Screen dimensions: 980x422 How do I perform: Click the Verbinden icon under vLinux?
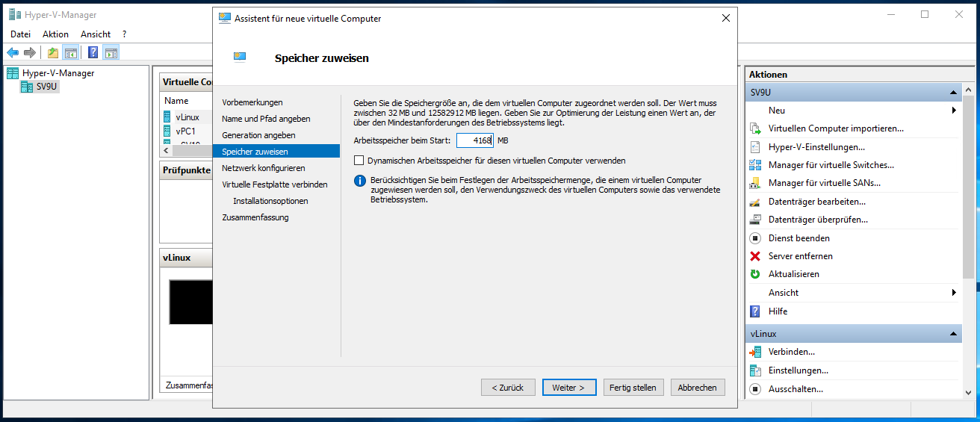coord(755,352)
